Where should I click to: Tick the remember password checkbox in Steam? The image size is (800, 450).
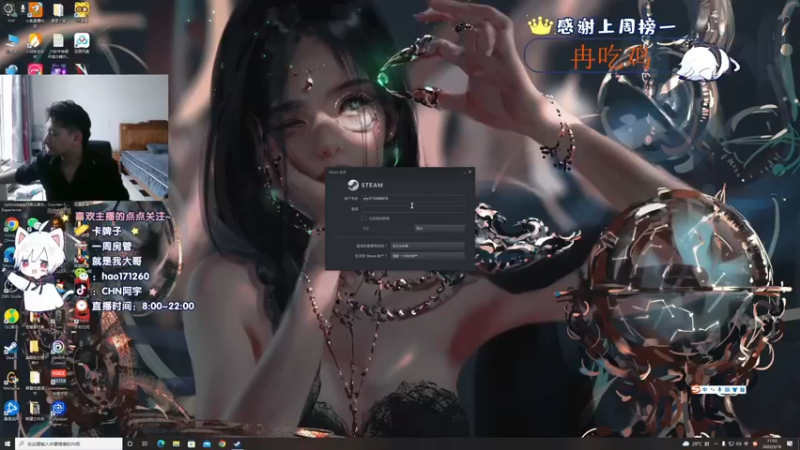click(x=364, y=218)
